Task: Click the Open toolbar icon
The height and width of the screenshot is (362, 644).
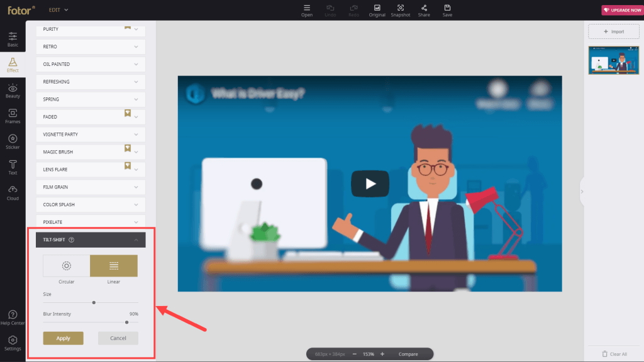Action: (307, 11)
